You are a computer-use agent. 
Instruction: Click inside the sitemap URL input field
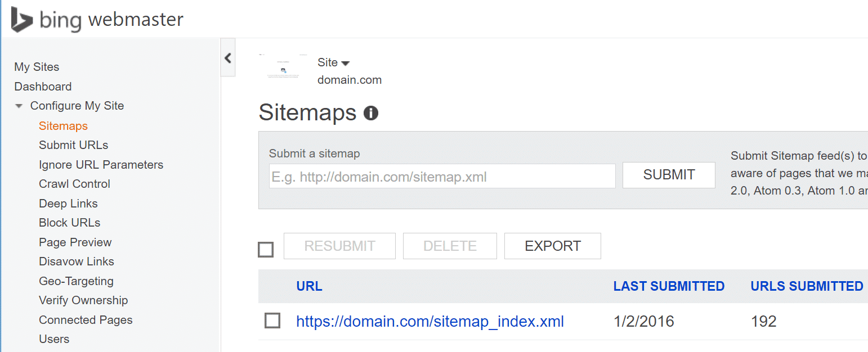point(442,176)
